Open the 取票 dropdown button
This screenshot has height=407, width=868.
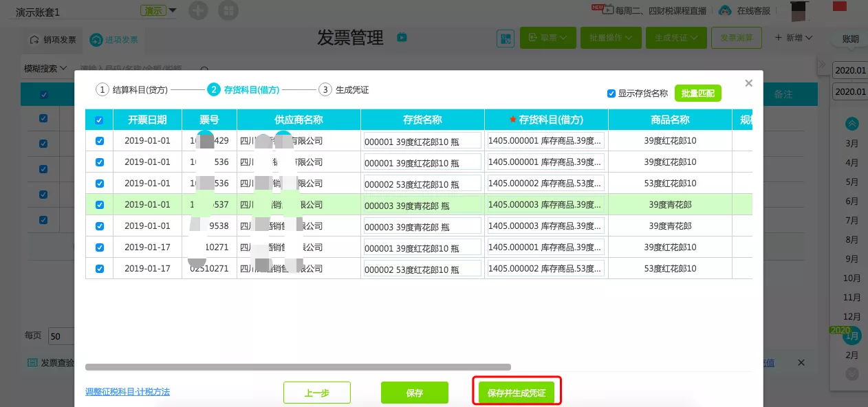pos(548,38)
